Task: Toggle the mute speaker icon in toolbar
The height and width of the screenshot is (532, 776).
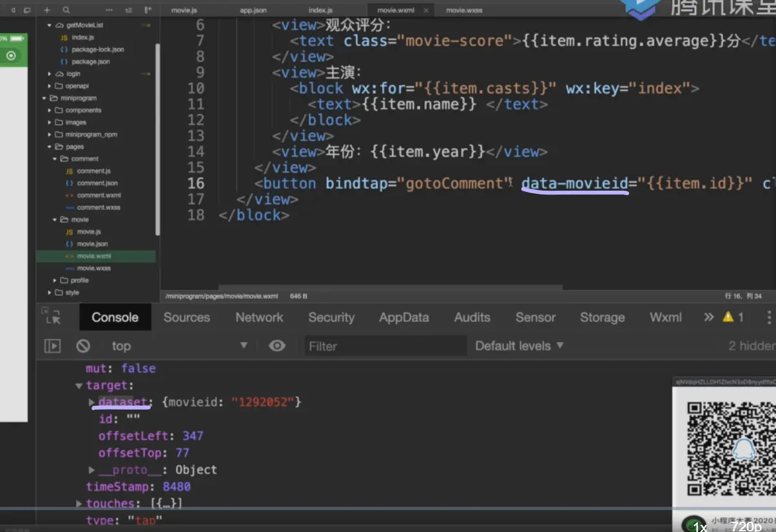Action: tap(13, 10)
